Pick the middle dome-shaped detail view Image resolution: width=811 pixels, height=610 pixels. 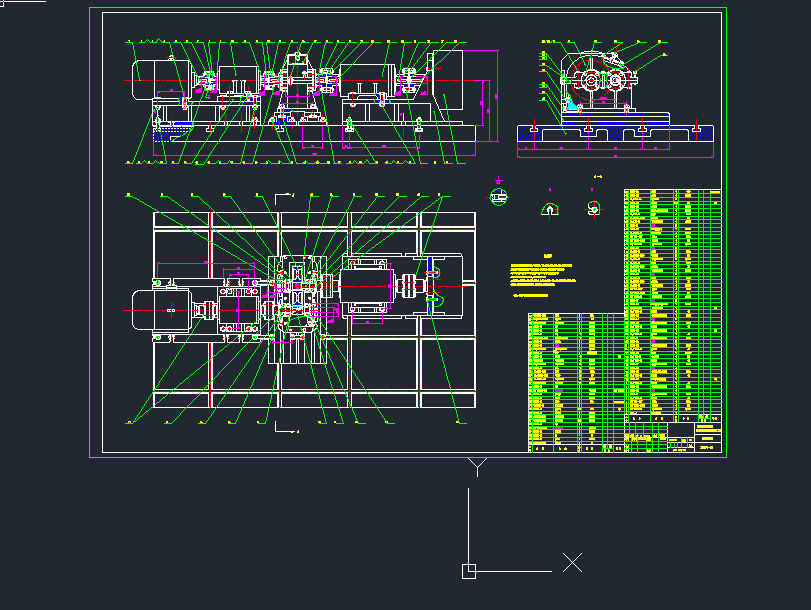pyautogui.click(x=549, y=208)
